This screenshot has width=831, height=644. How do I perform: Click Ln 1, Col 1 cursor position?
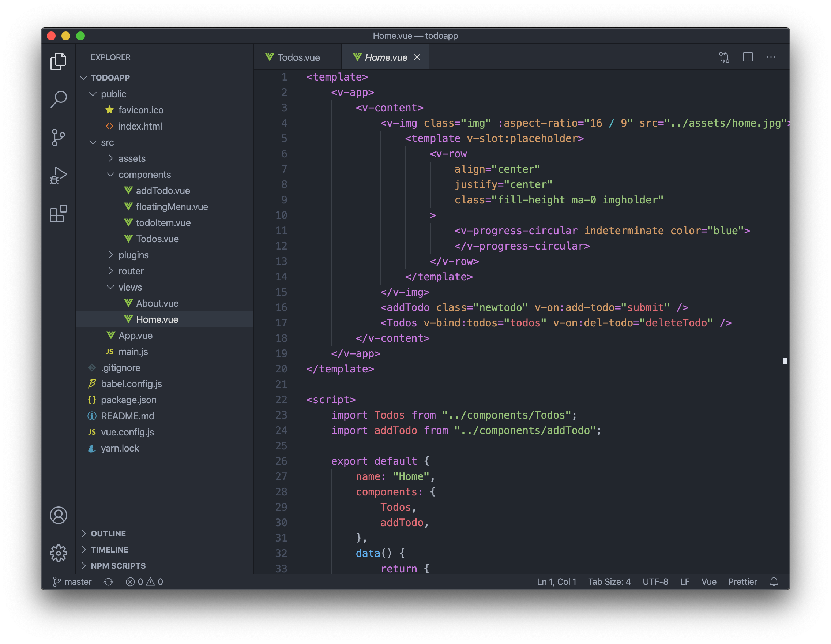coord(556,581)
